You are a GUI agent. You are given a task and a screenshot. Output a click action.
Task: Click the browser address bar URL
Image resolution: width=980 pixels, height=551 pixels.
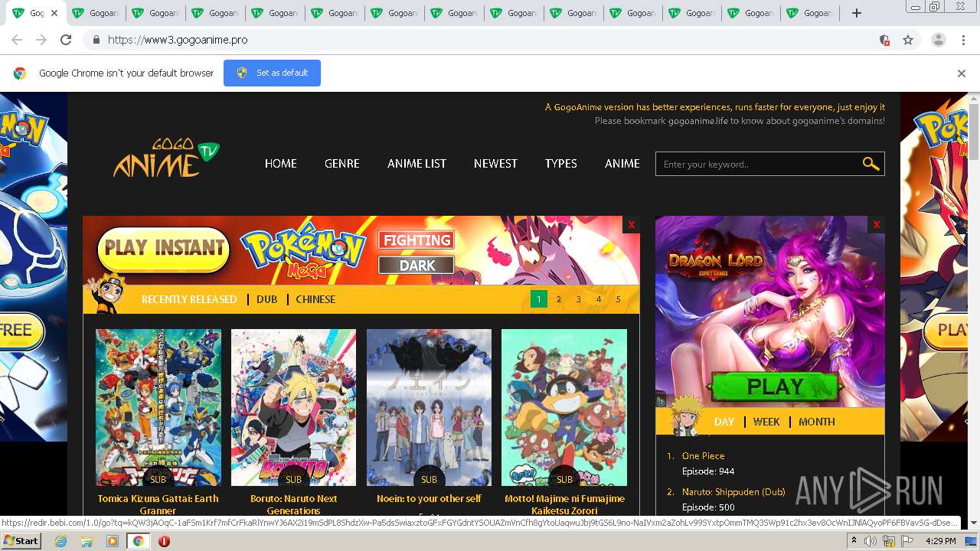click(x=178, y=40)
